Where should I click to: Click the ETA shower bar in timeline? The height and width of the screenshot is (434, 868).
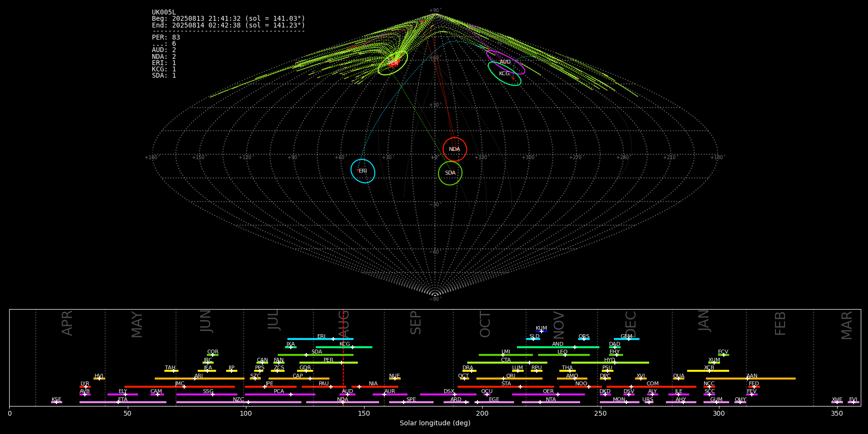point(123,402)
